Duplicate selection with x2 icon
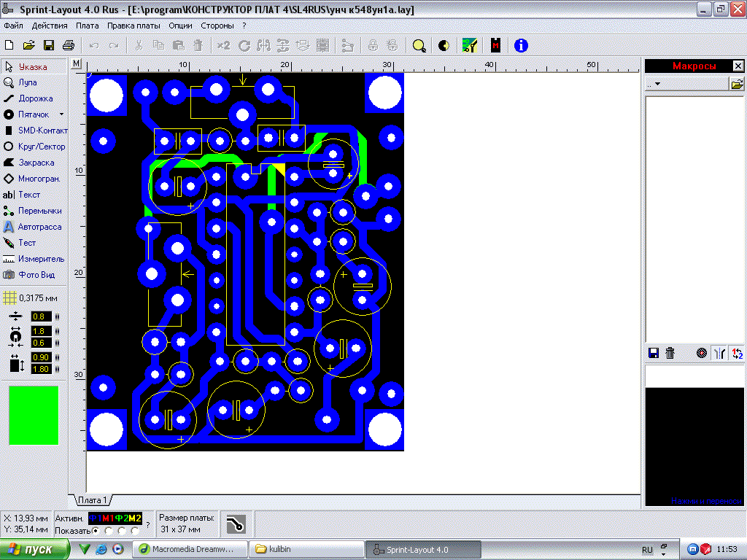This screenshot has height=560, width=747. tap(223, 45)
